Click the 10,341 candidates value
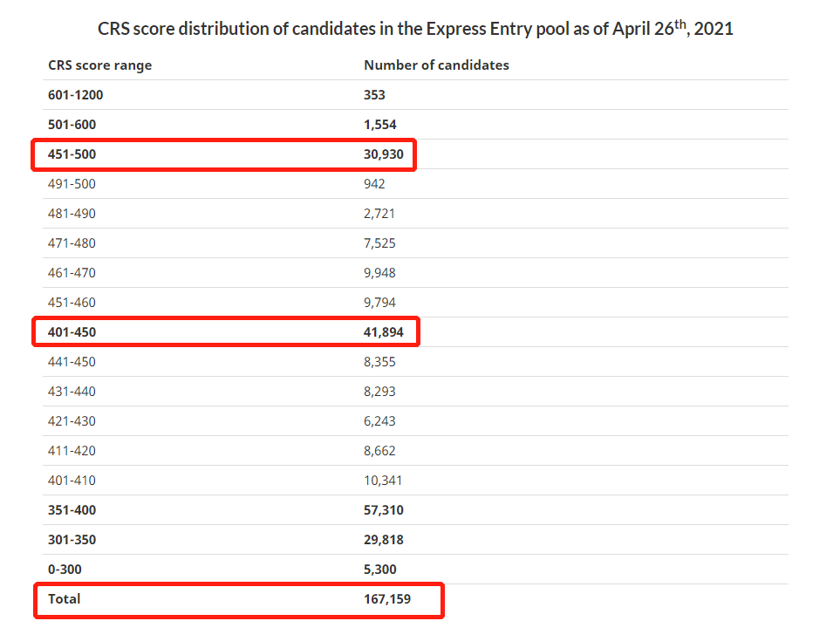The height and width of the screenshot is (621, 840). click(383, 480)
